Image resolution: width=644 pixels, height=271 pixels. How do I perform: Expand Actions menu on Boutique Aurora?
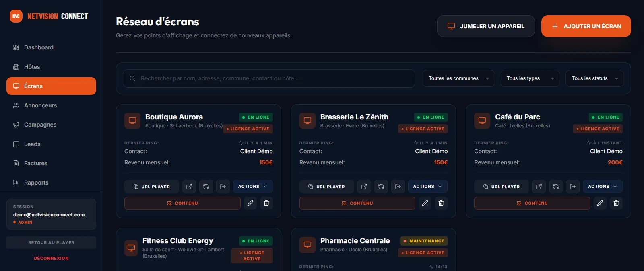point(253,187)
